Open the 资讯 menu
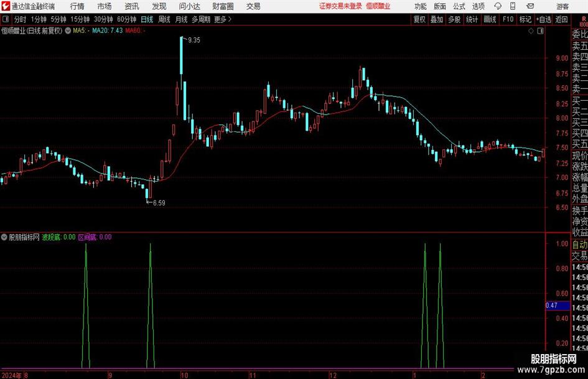Image resolution: width=588 pixels, height=379 pixels. 132,6
